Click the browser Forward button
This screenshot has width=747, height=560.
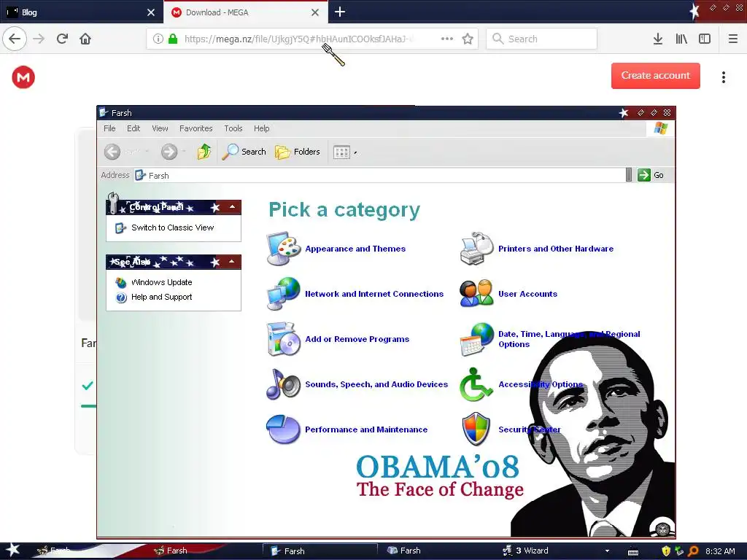(39, 39)
